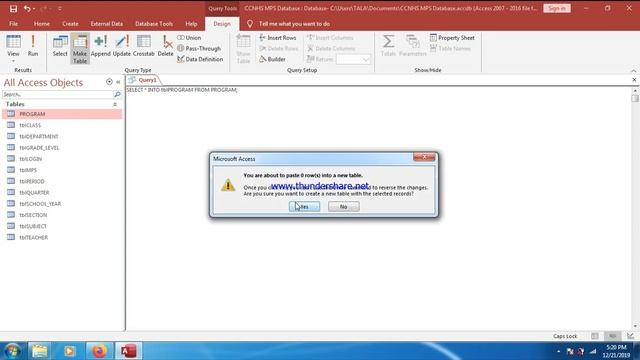Collapse the Tables group
This screenshot has height=360, width=640.
tap(115, 104)
